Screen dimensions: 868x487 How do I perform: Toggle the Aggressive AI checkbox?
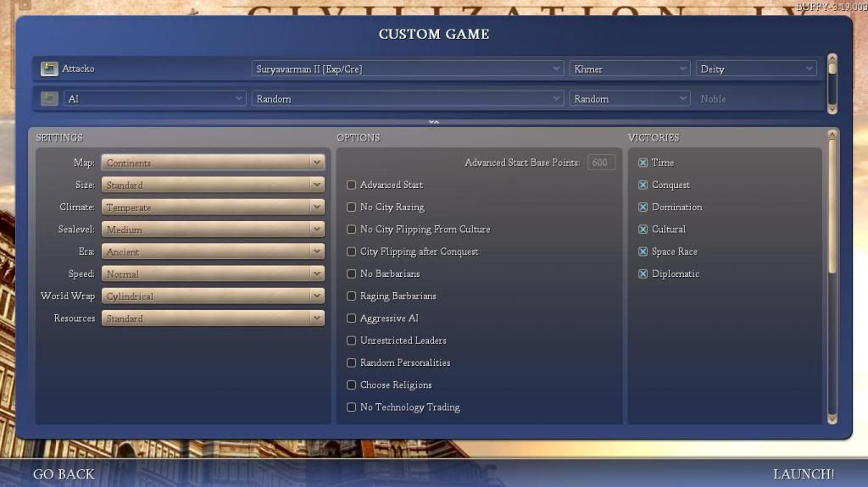(x=351, y=318)
